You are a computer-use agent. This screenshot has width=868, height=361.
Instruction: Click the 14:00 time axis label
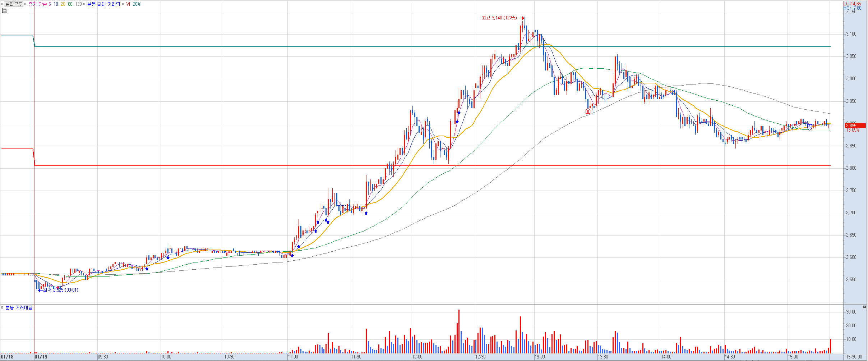pyautogui.click(x=666, y=357)
